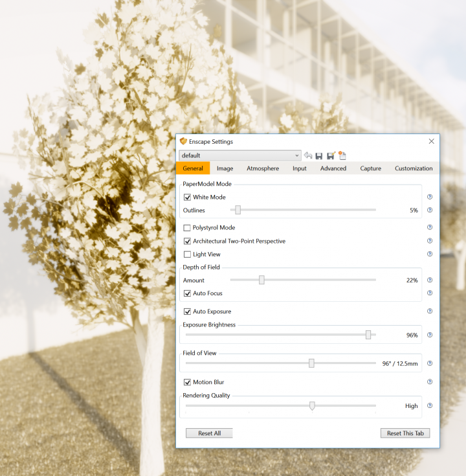466x476 pixels.
Task: Click the save preset floppy icon
Action: pyautogui.click(x=319, y=155)
